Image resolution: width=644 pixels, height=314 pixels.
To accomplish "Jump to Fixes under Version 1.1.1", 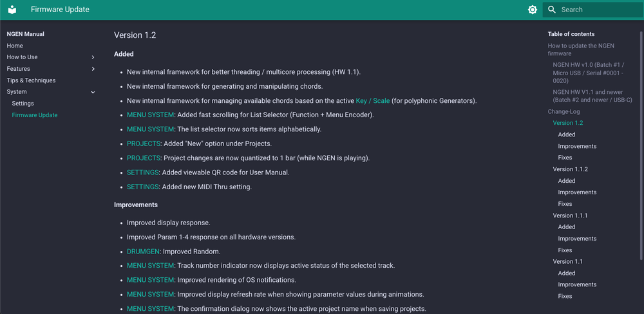I will point(565,250).
